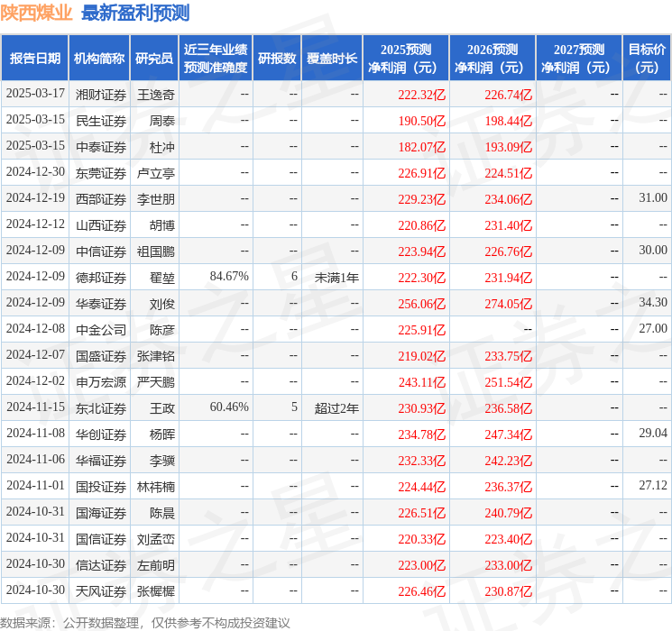The image size is (672, 631).
Task: Select researcher 胡博
Action: [162, 225]
